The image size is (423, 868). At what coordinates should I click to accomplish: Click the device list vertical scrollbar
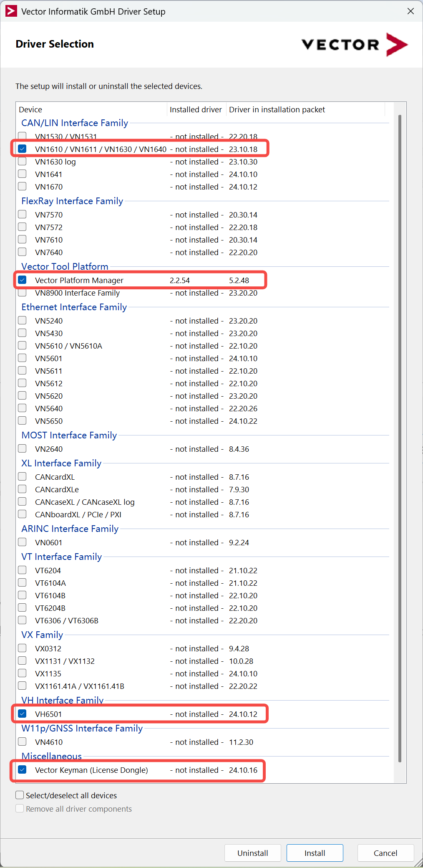pos(400,438)
